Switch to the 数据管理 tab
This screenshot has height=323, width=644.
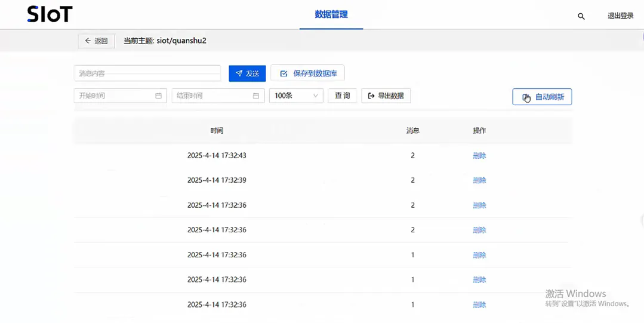pos(331,14)
